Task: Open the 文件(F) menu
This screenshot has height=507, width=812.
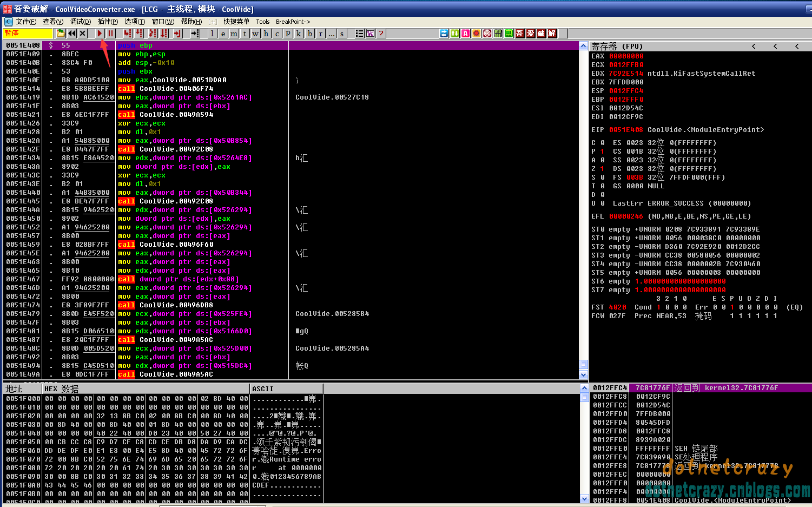Action: (x=26, y=22)
